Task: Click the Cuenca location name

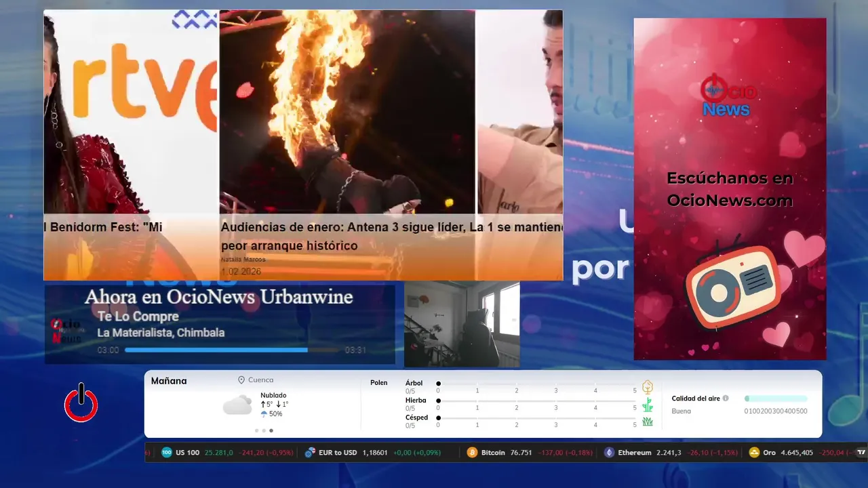Action: pyautogui.click(x=261, y=380)
